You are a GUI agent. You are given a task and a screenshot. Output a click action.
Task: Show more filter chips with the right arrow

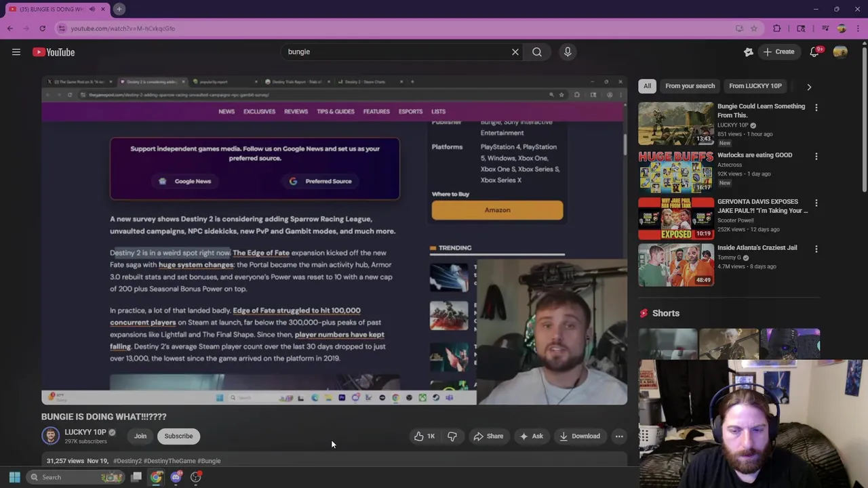coord(809,87)
